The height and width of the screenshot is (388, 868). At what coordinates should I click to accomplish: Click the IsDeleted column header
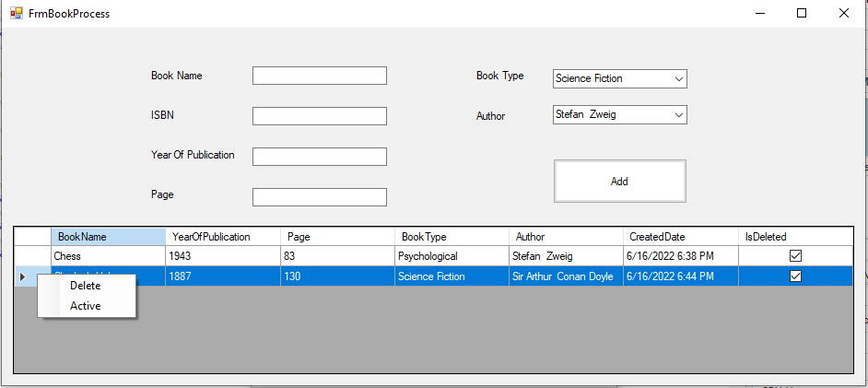tap(795, 237)
